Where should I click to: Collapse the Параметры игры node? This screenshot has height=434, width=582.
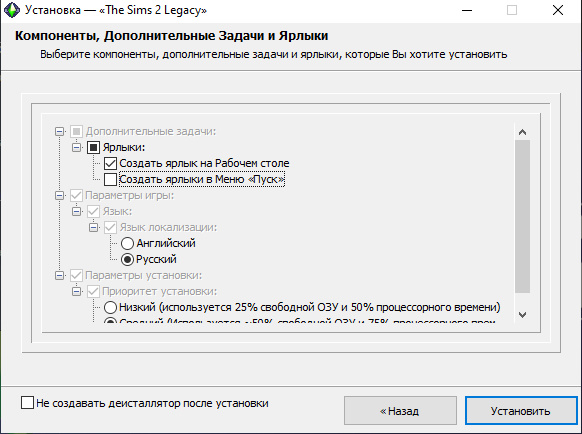pos(59,195)
